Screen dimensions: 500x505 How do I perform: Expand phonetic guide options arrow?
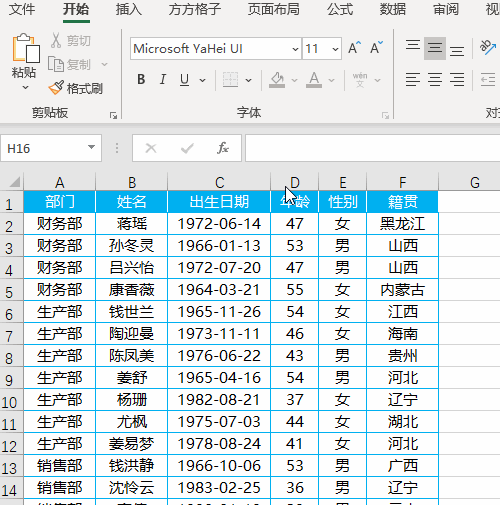point(377,80)
